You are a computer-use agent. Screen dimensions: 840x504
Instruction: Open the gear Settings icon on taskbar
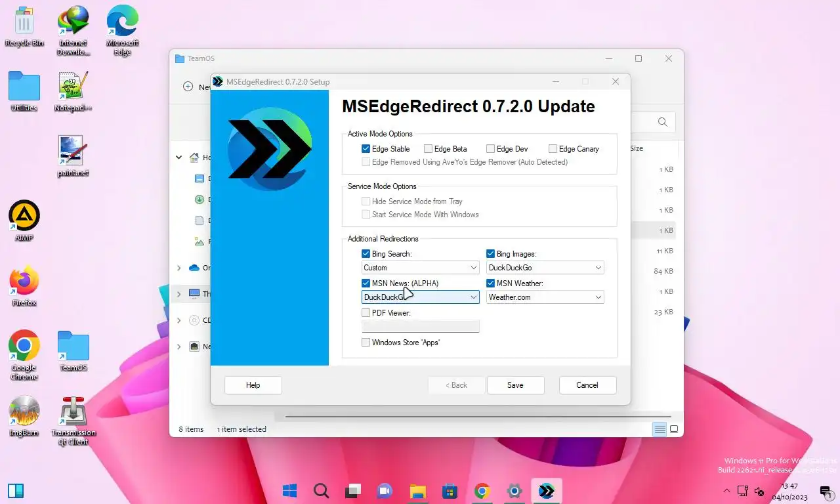coord(514,490)
